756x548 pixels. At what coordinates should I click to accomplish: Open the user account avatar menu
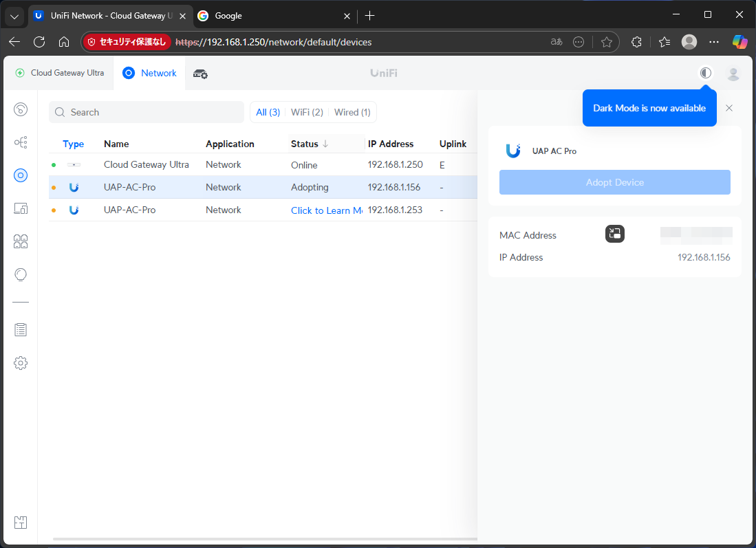click(733, 73)
